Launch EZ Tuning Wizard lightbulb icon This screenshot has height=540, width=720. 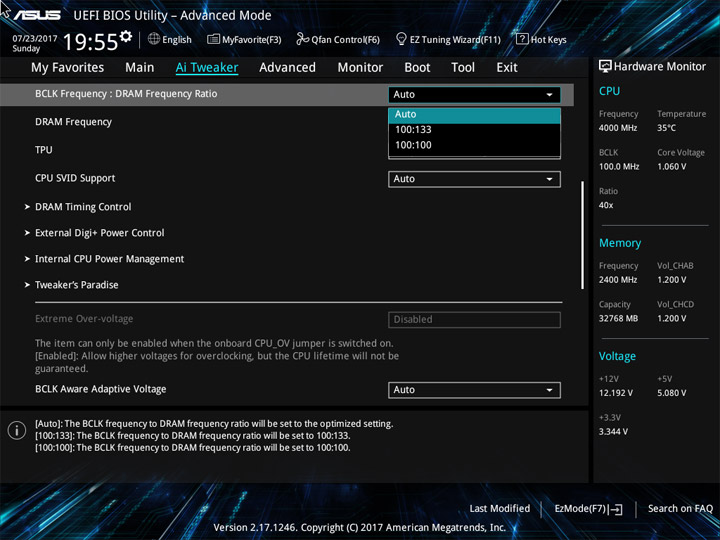click(x=401, y=39)
